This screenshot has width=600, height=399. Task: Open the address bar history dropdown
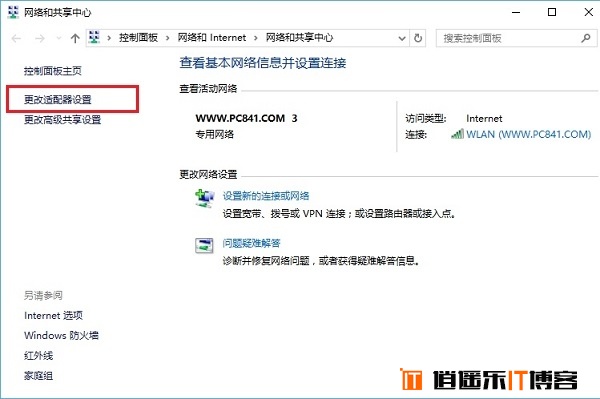[x=402, y=38]
